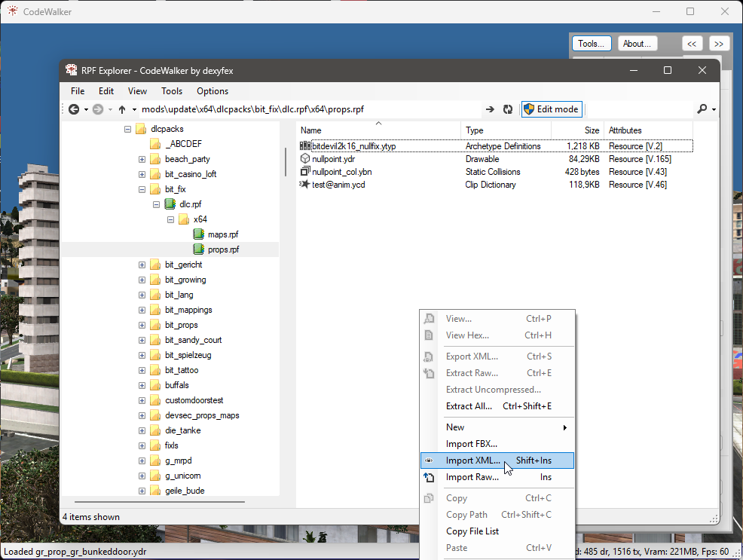This screenshot has height=560, width=743.
Task: Click the folder tree vertical scrollbar
Action: [x=285, y=161]
